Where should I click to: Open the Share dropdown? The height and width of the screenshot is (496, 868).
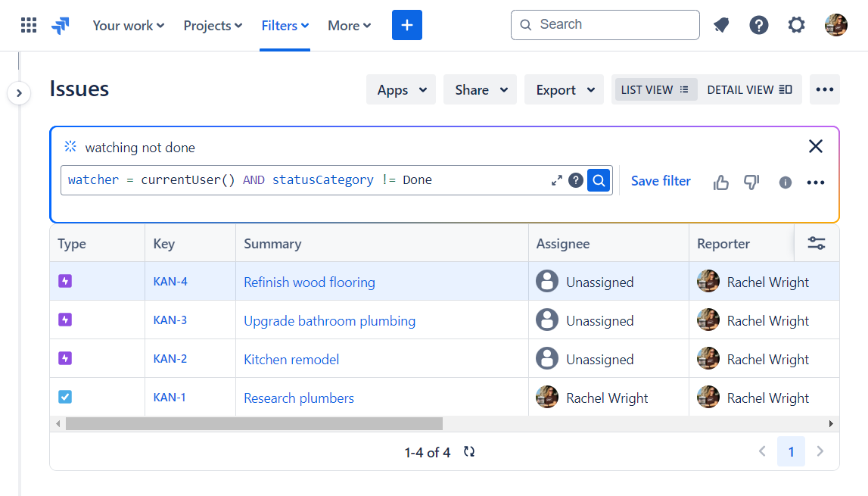point(479,89)
